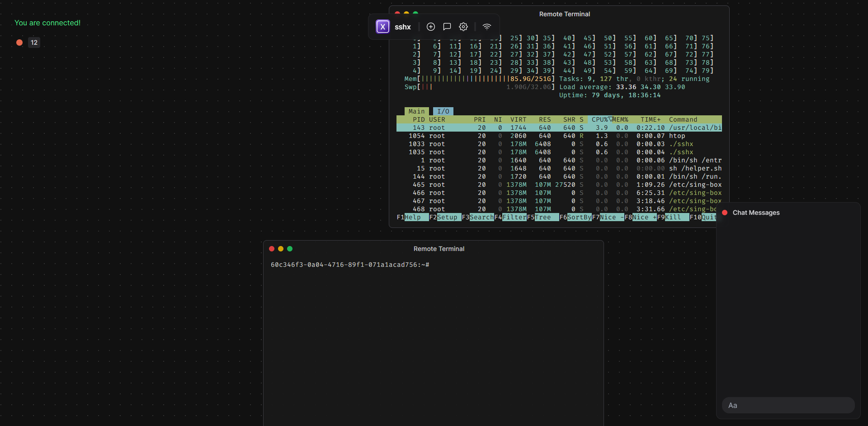
Task: Sort by the CPU% column header
Action: coord(599,119)
